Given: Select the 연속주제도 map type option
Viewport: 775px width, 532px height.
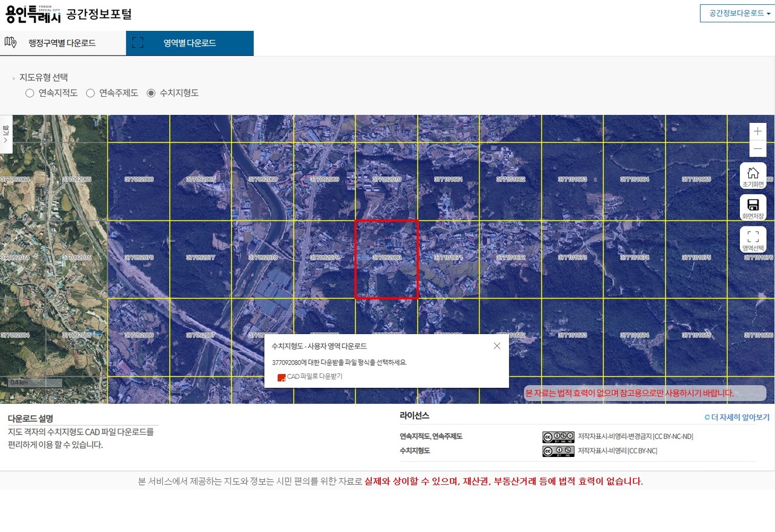Looking at the screenshot, I should click(x=90, y=93).
